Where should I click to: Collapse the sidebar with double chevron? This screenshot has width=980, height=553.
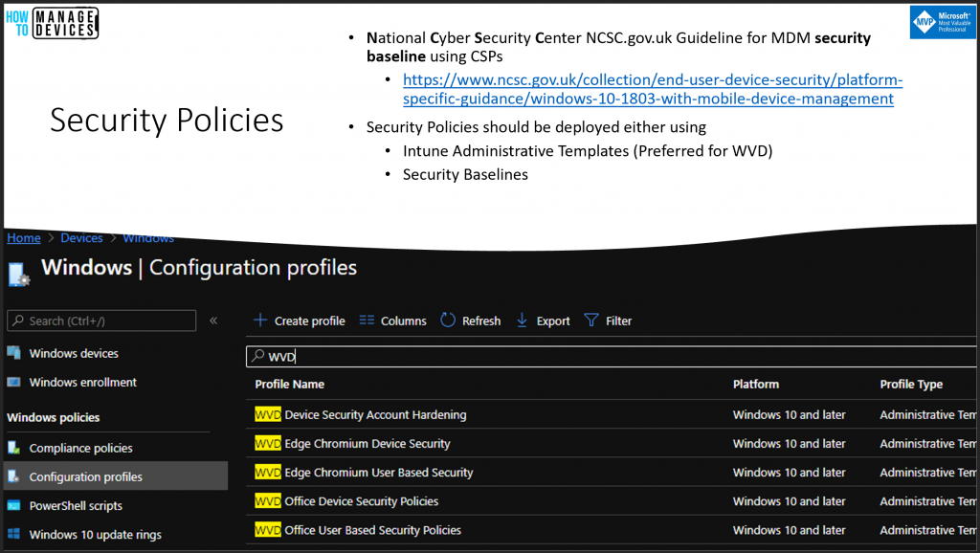213,321
